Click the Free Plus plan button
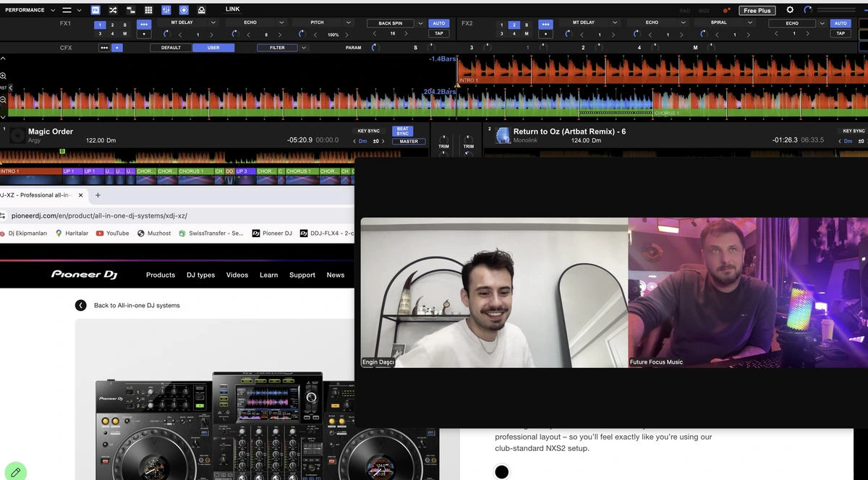 [757, 10]
